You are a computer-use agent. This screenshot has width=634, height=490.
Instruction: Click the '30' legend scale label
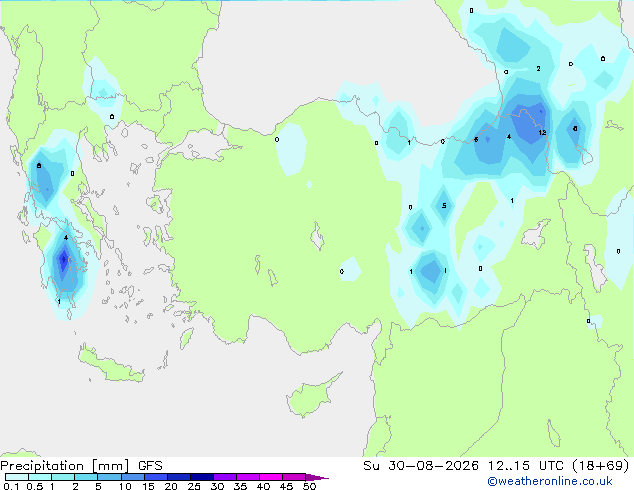tap(217, 486)
